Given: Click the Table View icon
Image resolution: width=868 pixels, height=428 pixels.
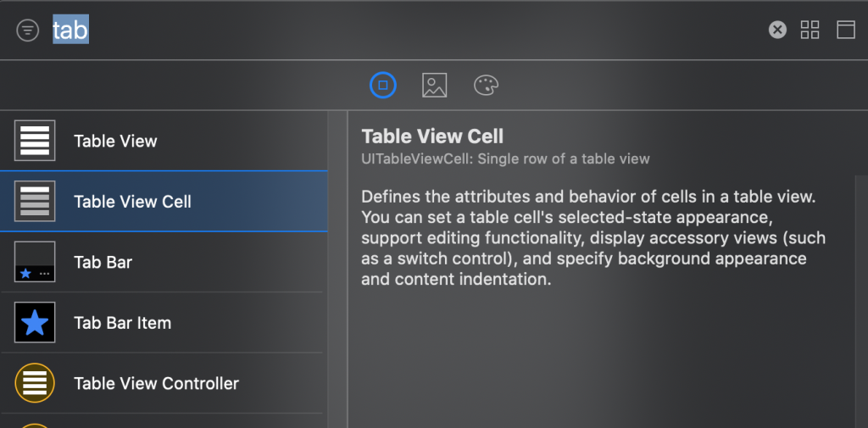Looking at the screenshot, I should point(35,141).
